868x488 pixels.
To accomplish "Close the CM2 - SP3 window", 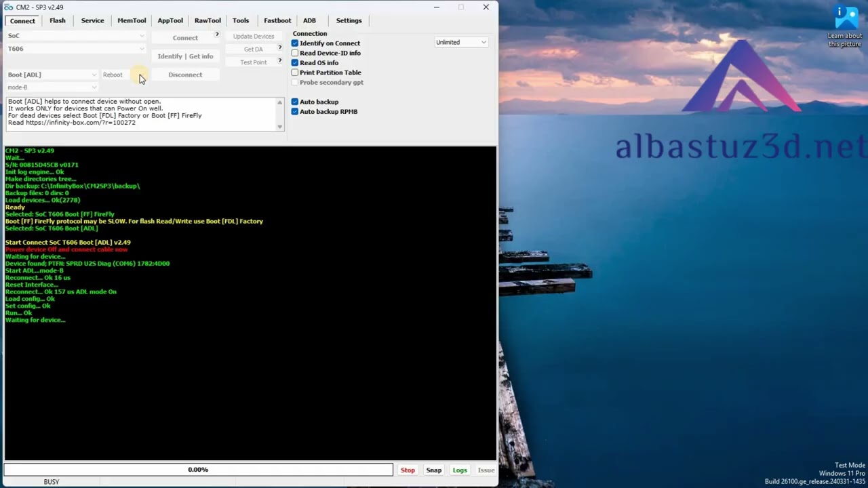I will click(x=486, y=7).
